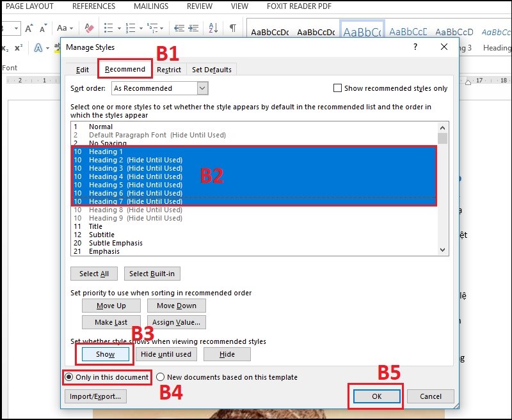512x420 pixels.
Task: Click the Multilevel List icon
Action: (152, 28)
